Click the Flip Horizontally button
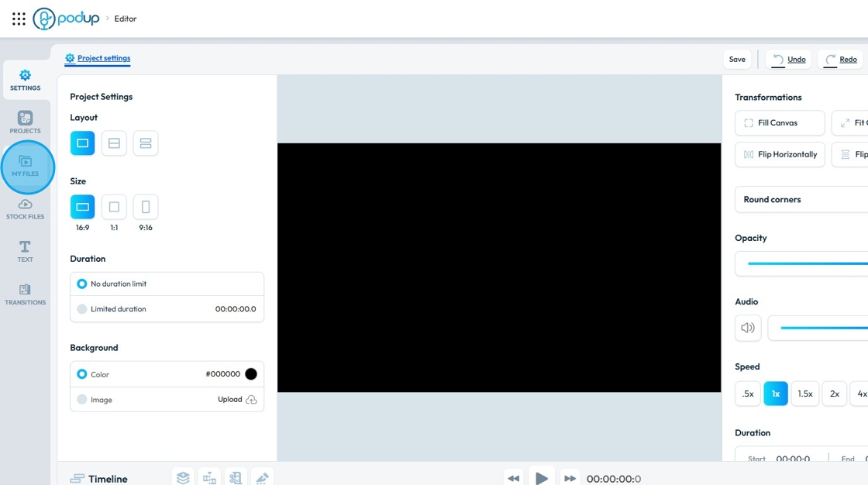The image size is (868, 485). pyautogui.click(x=780, y=154)
